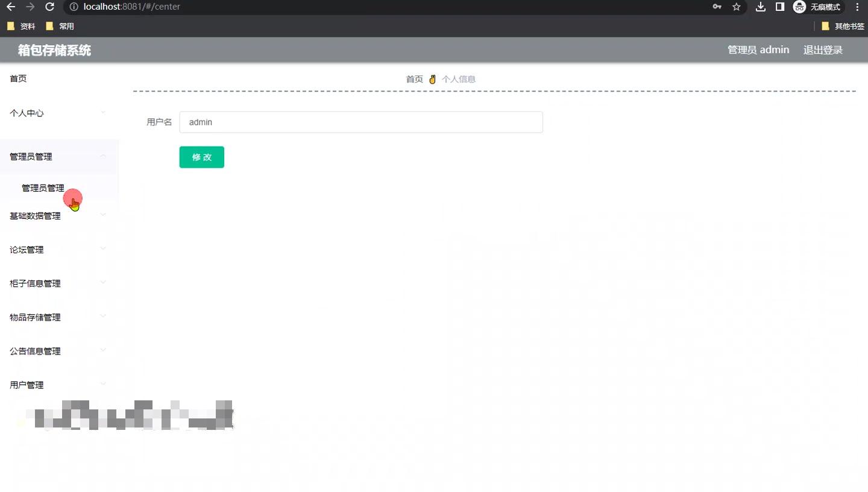Image resolution: width=868 pixels, height=492 pixels.
Task: Collapse the 管理员管理 menu section
Action: (x=57, y=156)
